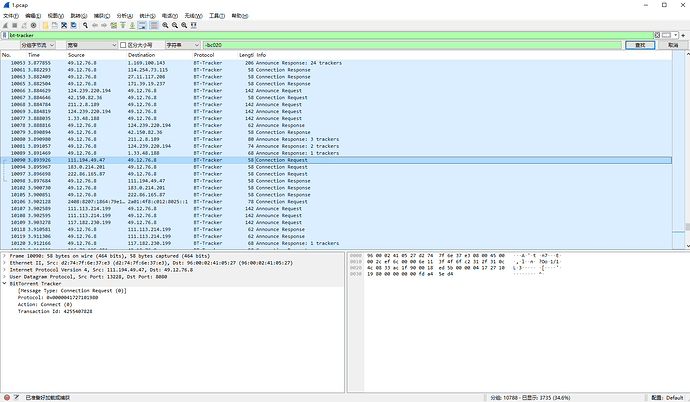690x402 pixels.
Task: Expand the Frame 10090 tree row
Action: click(x=4, y=256)
